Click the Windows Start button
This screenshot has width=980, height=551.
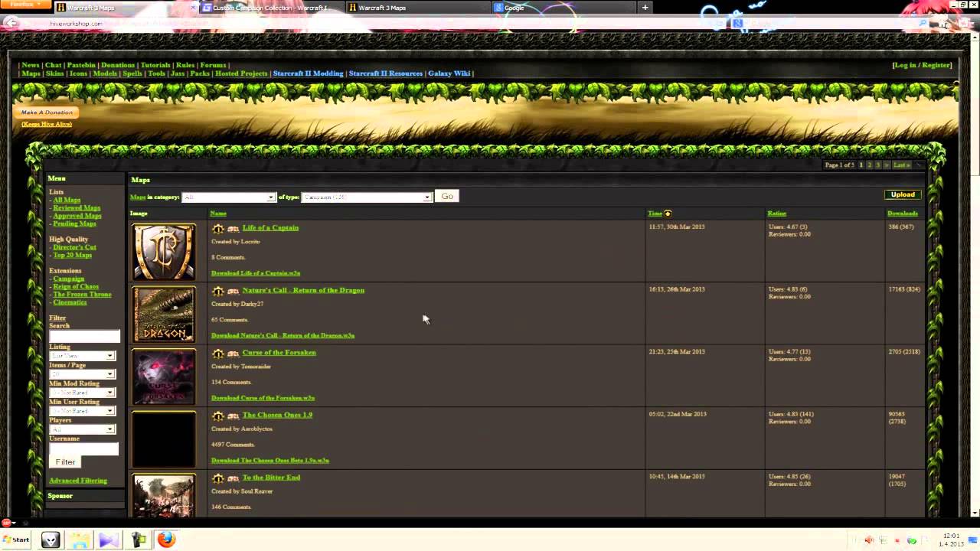pos(16,540)
